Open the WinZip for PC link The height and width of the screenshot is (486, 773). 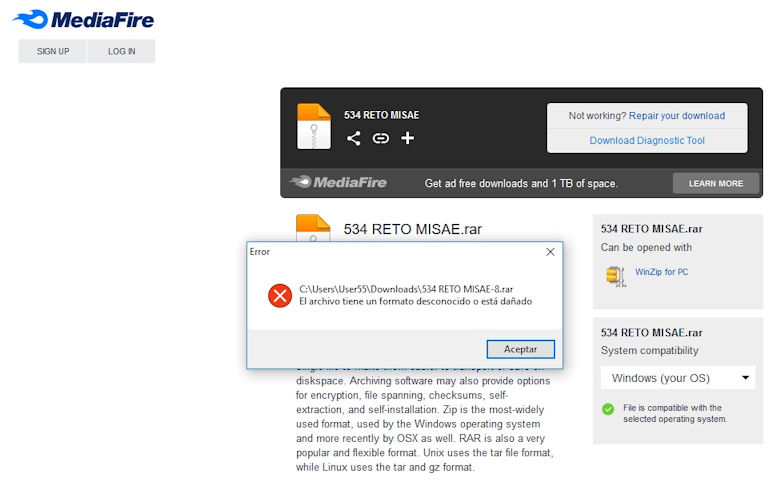661,272
